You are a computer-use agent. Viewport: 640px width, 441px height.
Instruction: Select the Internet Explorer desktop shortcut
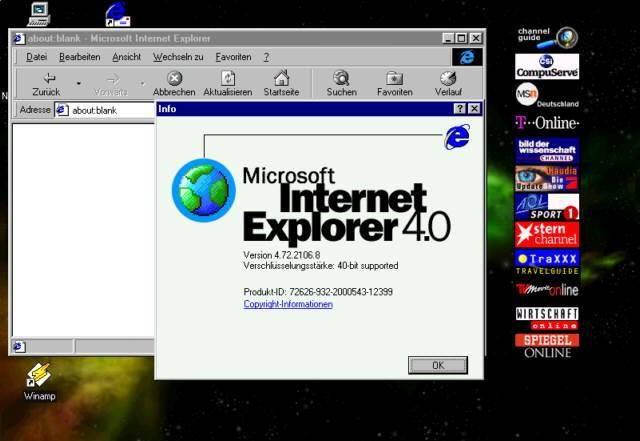click(x=118, y=14)
